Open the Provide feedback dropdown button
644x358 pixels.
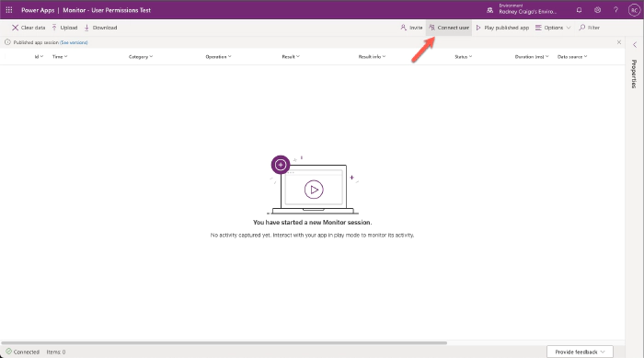point(580,352)
